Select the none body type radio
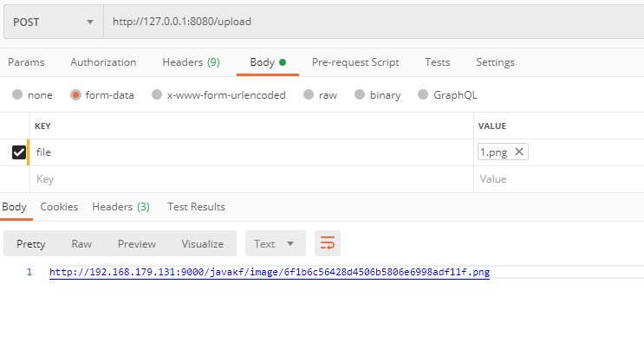 (x=17, y=94)
